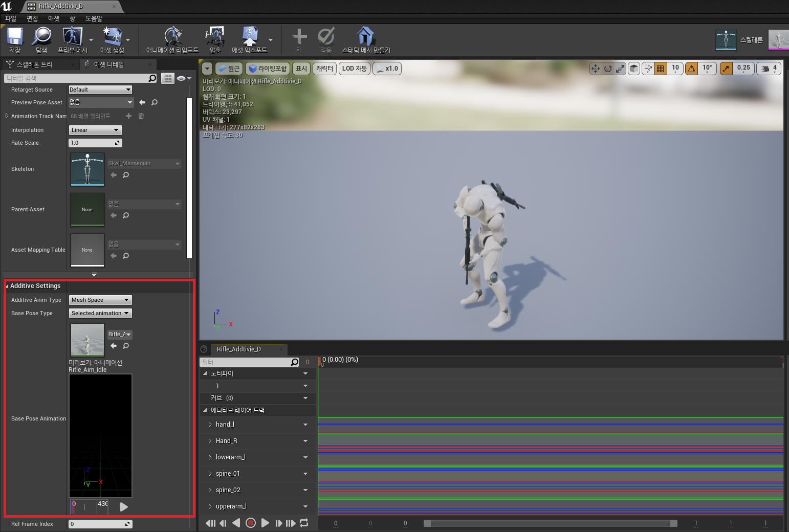Click the timeline range scrollbar handle
789x532 pixels.
(550, 523)
